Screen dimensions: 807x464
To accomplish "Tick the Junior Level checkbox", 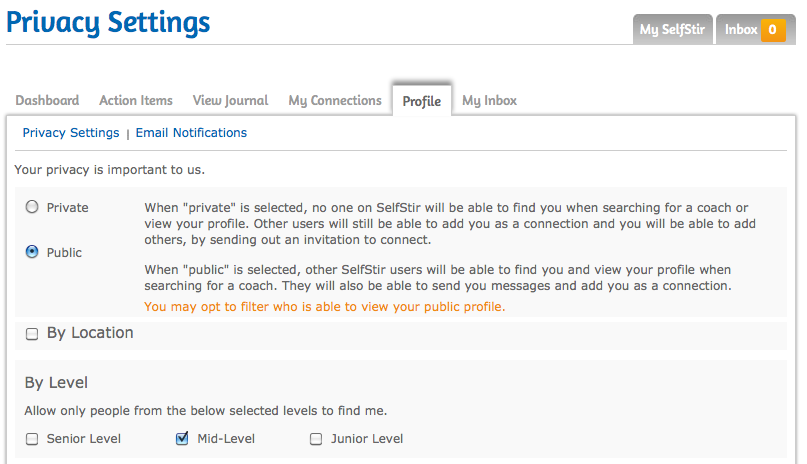I will (316, 439).
